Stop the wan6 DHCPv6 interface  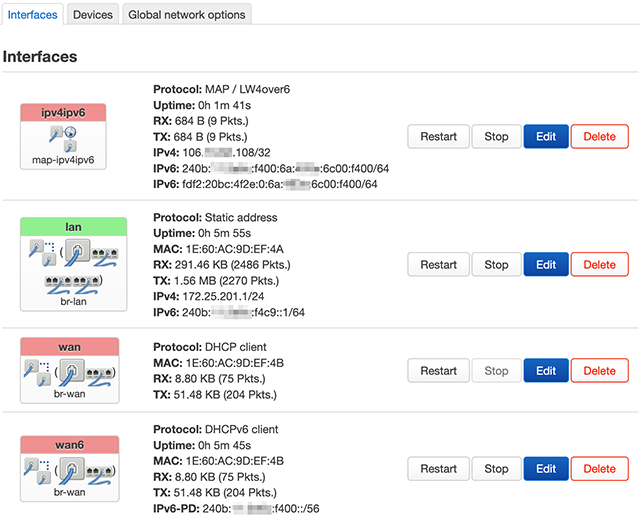(x=496, y=468)
